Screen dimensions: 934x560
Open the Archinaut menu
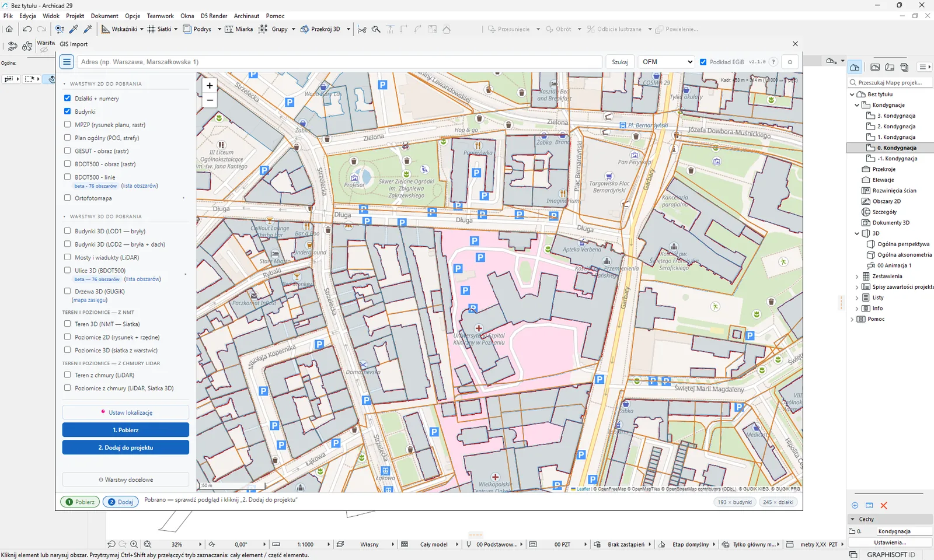point(246,16)
